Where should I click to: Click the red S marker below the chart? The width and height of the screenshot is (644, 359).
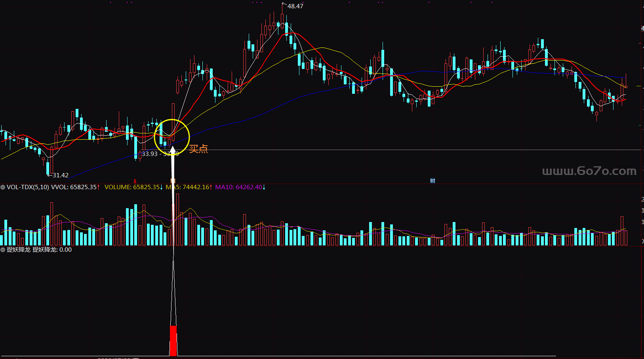click(x=135, y=181)
